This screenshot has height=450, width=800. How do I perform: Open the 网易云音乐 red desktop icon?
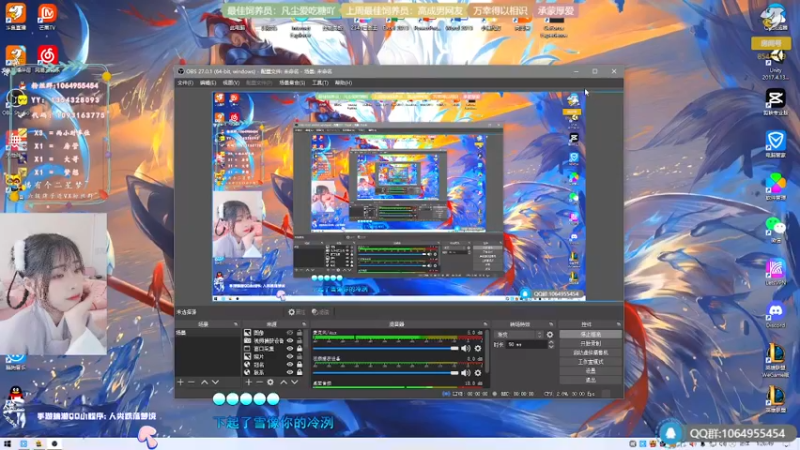pos(47,58)
